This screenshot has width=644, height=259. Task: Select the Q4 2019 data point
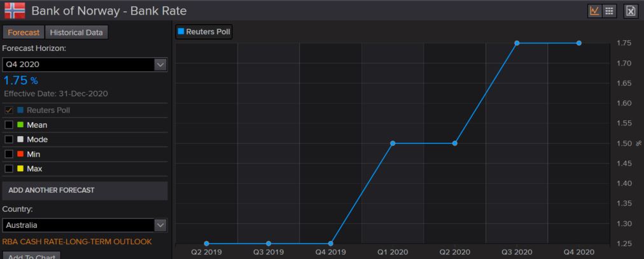(331, 243)
